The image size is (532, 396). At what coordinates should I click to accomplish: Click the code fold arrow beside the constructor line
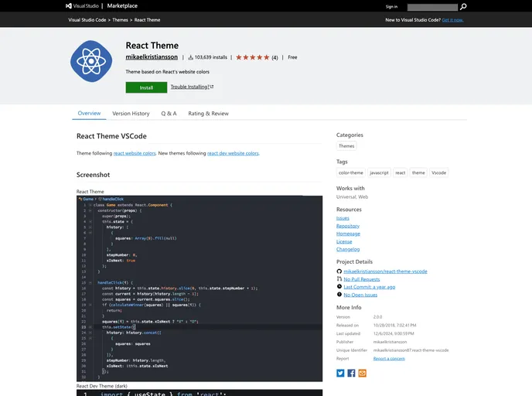[90, 210]
